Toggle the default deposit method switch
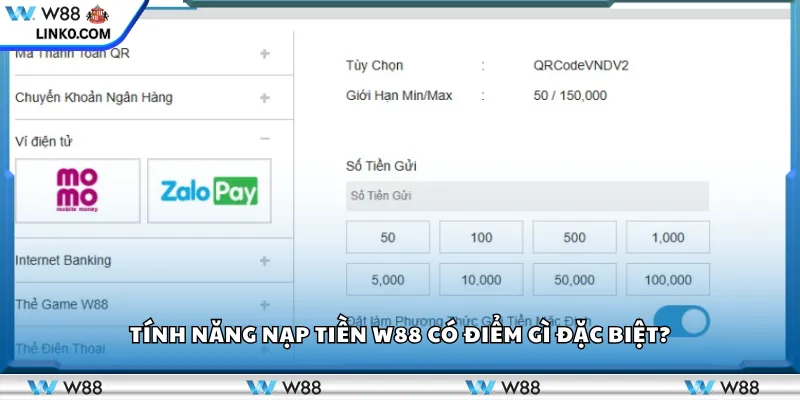Viewport: 800px width, 400px height. pyautogui.click(x=681, y=321)
